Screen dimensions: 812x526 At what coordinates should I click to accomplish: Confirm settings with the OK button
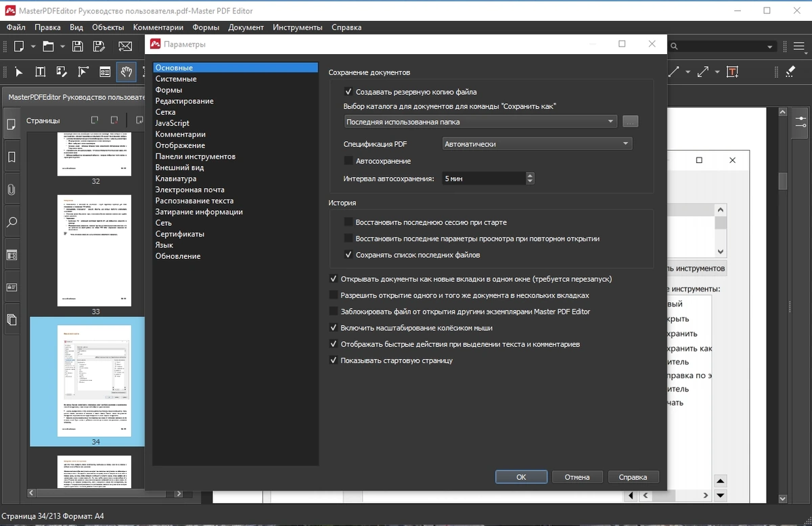(x=521, y=477)
